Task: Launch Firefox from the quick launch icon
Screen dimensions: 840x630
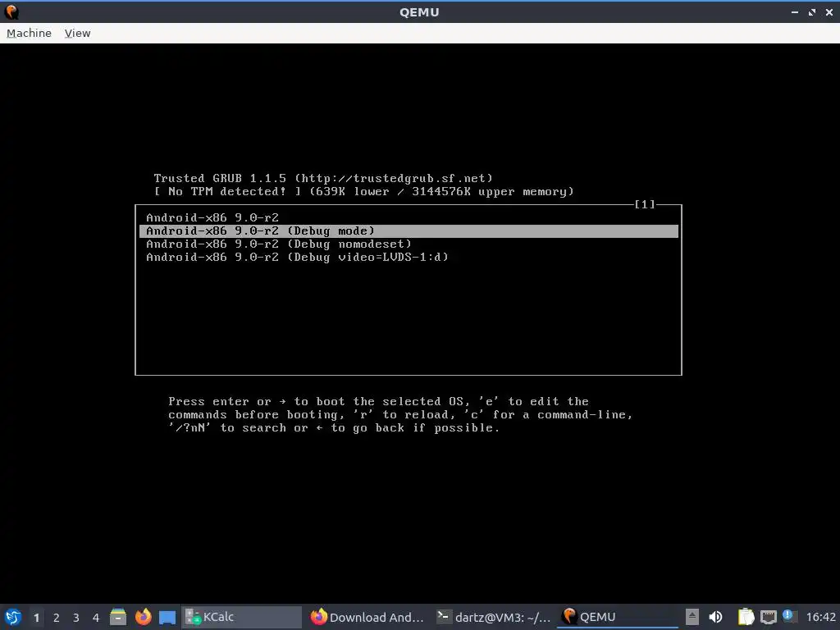Action: point(143,617)
